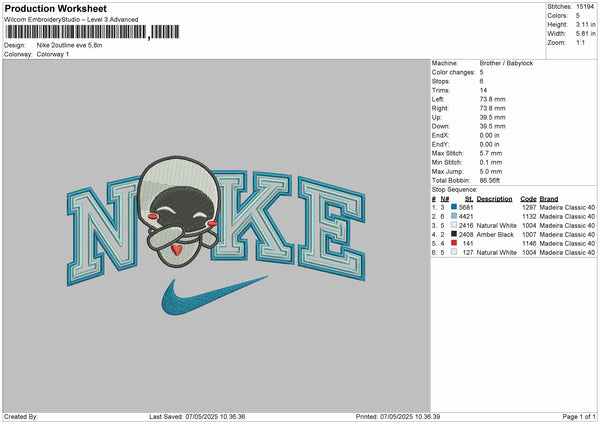Click the light blue swatch beside 4421
The width and height of the screenshot is (600, 424).
[x=454, y=216]
